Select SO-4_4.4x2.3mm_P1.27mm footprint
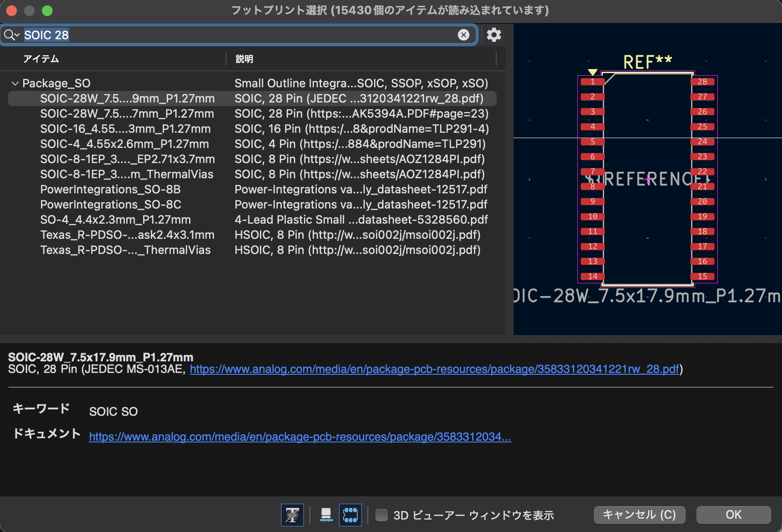This screenshot has width=782, height=532. click(115, 220)
